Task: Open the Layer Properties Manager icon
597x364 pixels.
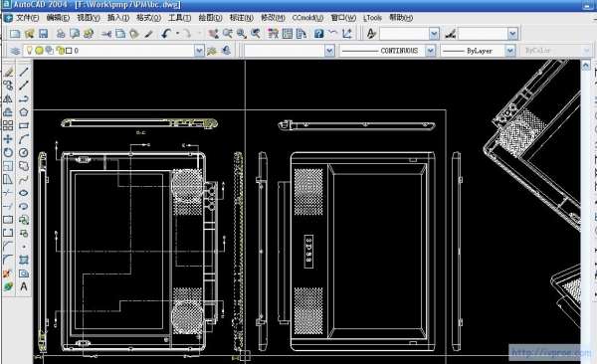Action: (15, 51)
